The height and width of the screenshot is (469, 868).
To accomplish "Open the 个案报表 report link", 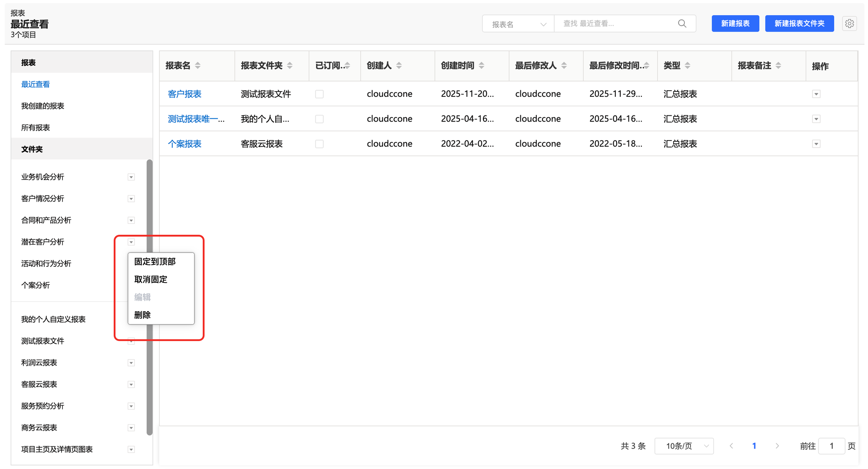I will pos(184,144).
